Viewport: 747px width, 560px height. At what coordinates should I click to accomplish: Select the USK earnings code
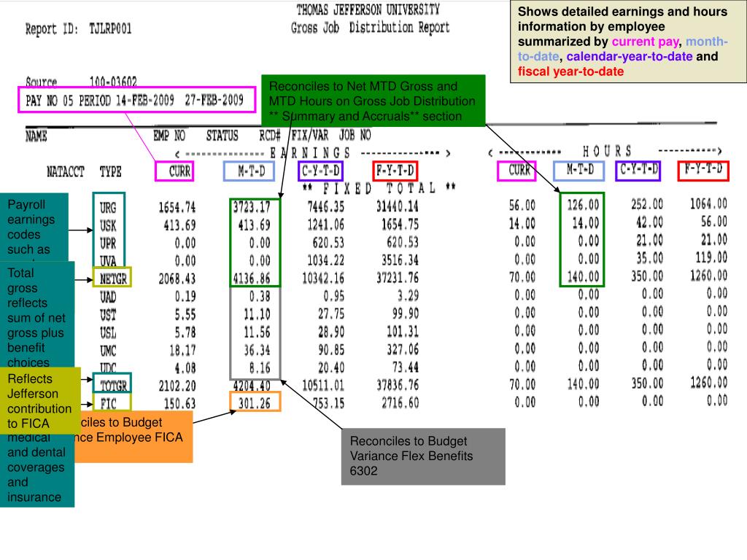coord(108,225)
